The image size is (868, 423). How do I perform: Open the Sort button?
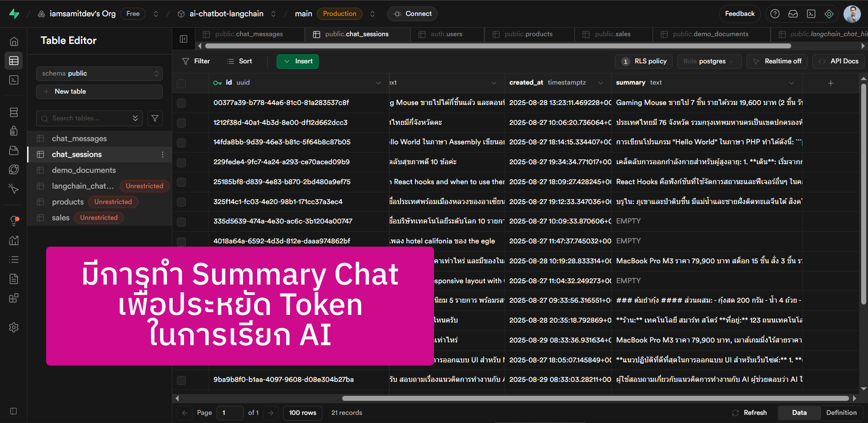tap(240, 61)
